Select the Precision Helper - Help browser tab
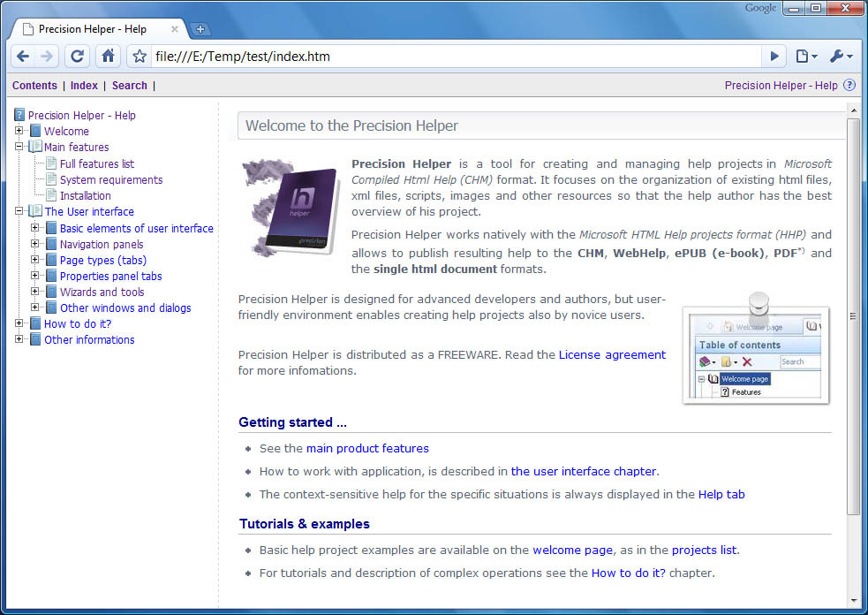This screenshot has height=615, width=868. (x=93, y=29)
